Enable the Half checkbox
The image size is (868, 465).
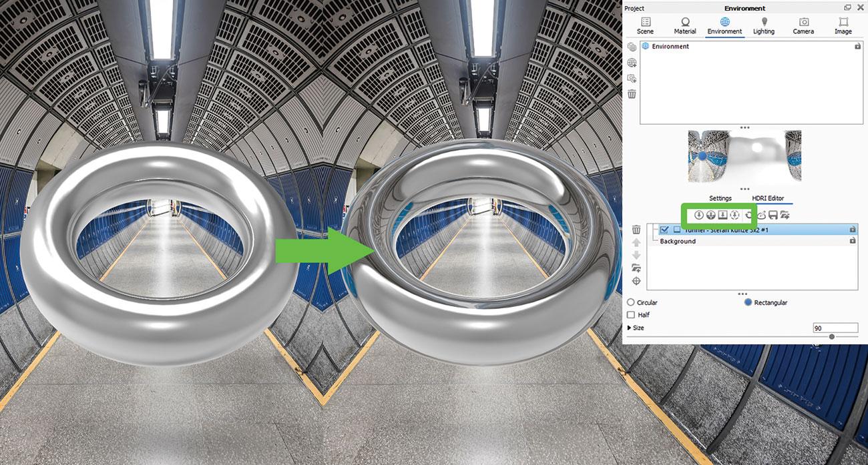pos(631,314)
